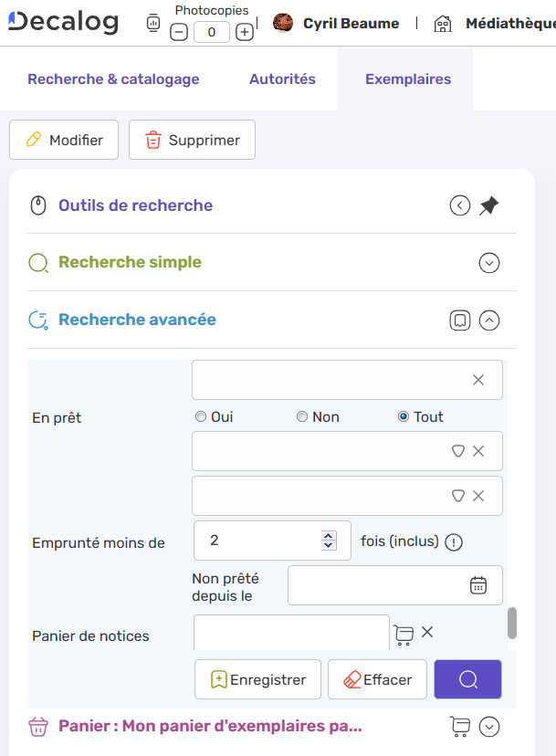This screenshot has width=556, height=756.
Task: Select Oui for En prêt
Action: pyautogui.click(x=200, y=416)
